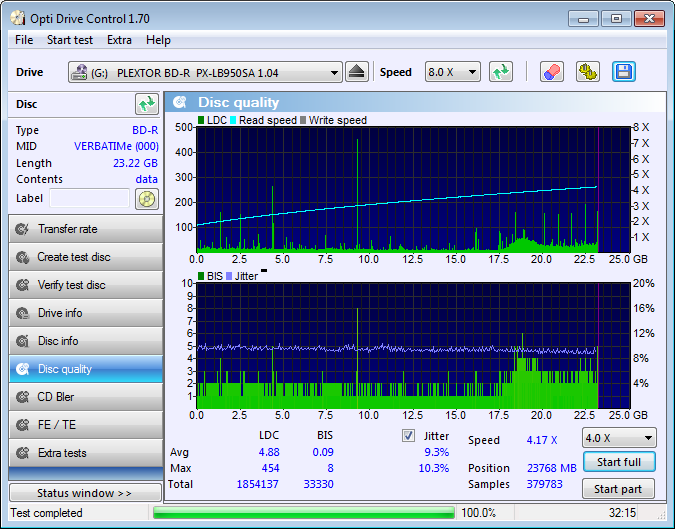Open the Extra menu
This screenshot has width=675, height=529.
119,40
